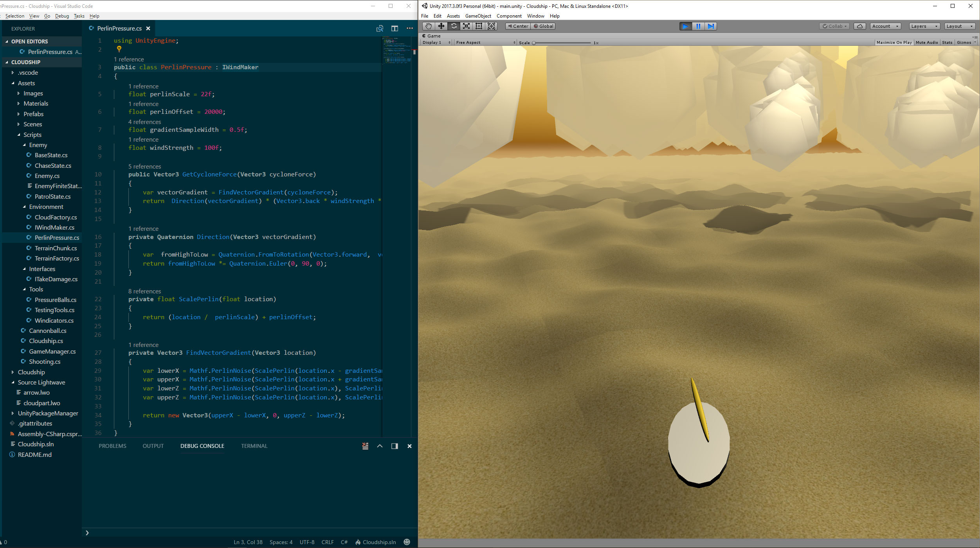This screenshot has width=980, height=548.
Task: Move panel to the side icon
Action: coord(395,446)
